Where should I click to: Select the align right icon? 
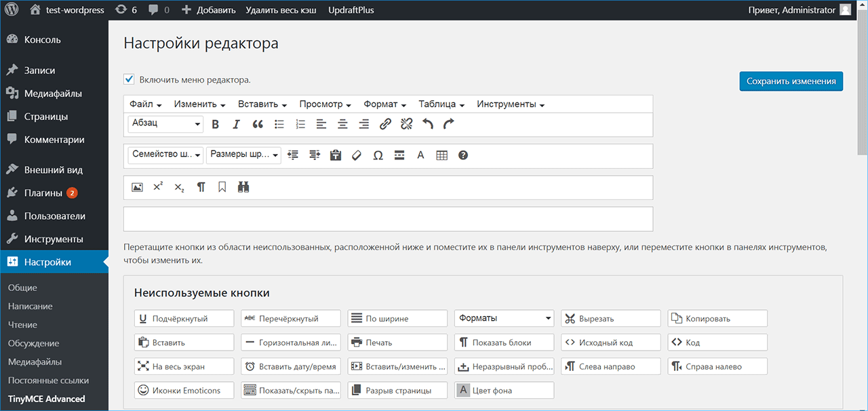click(x=364, y=124)
